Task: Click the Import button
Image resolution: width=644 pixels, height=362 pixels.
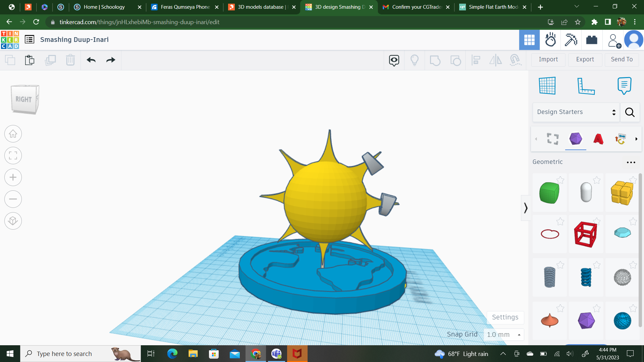Action: coord(548,59)
